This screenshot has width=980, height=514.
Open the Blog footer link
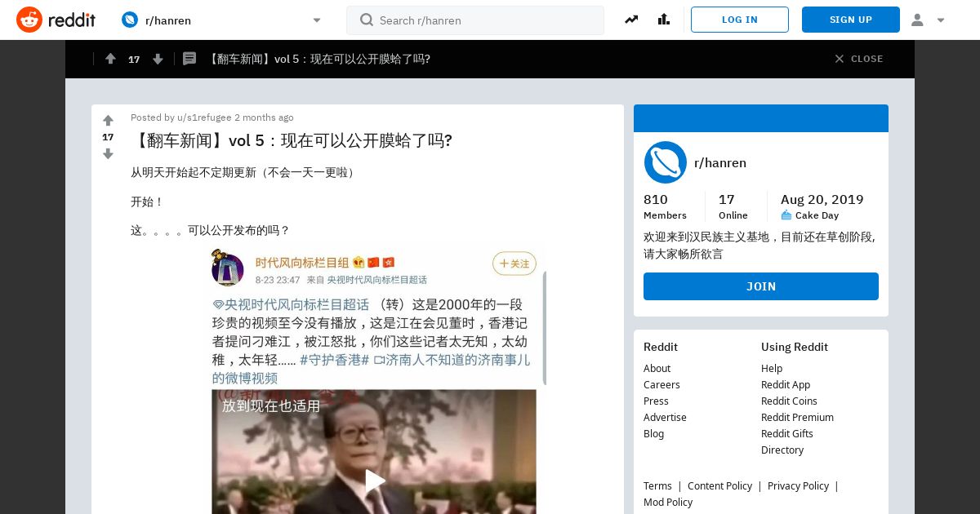(x=653, y=434)
